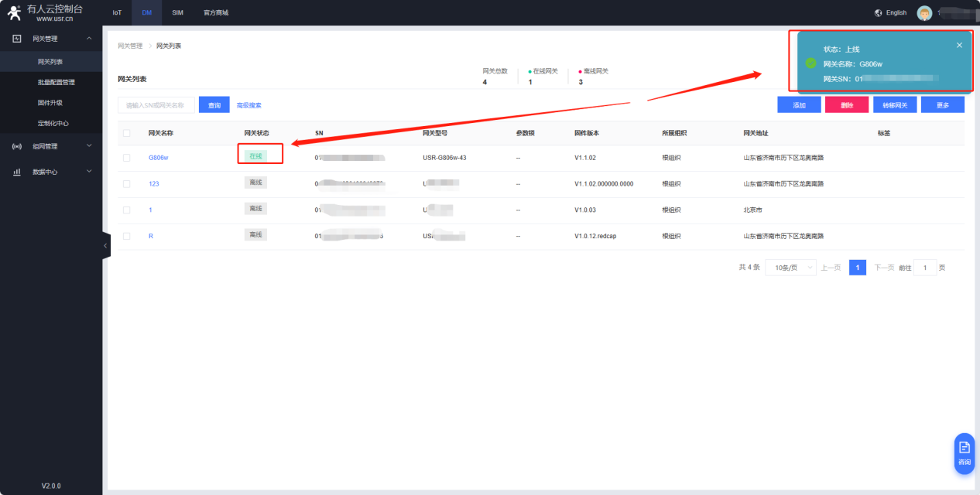Switch to the IoT top tab

pos(117,13)
